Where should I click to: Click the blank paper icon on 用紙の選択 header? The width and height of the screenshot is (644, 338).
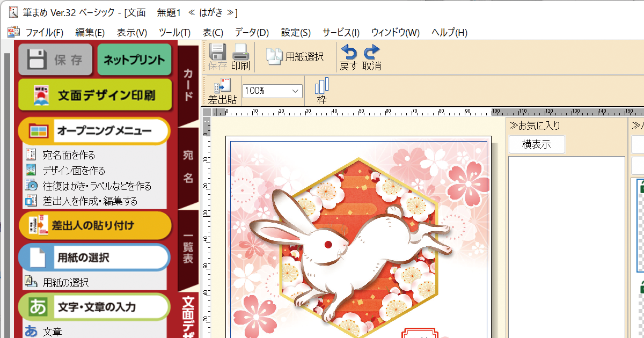pyautogui.click(x=38, y=258)
